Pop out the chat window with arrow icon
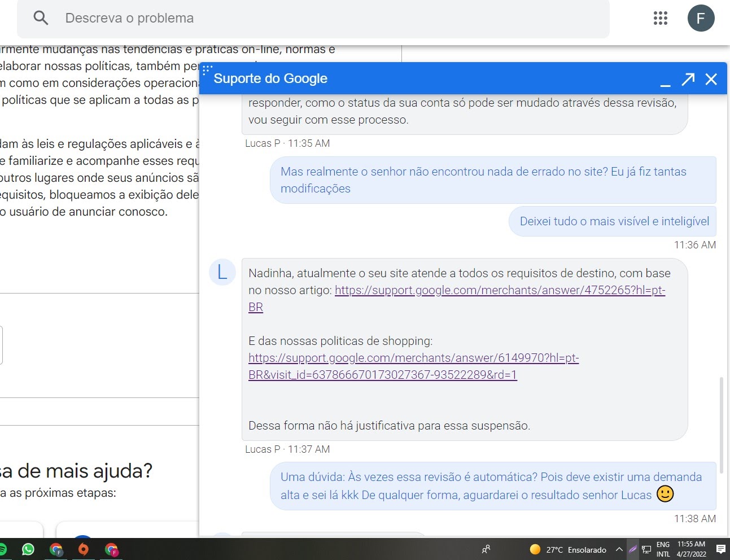This screenshot has height=560, width=730. coord(688,79)
